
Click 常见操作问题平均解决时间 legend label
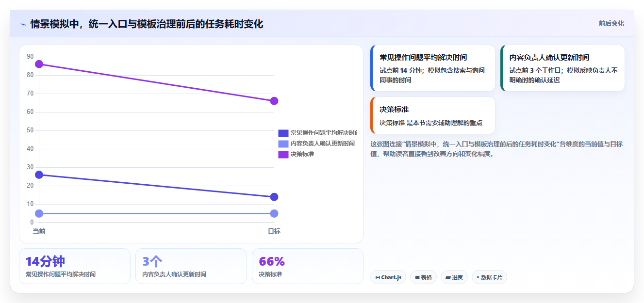[324, 133]
